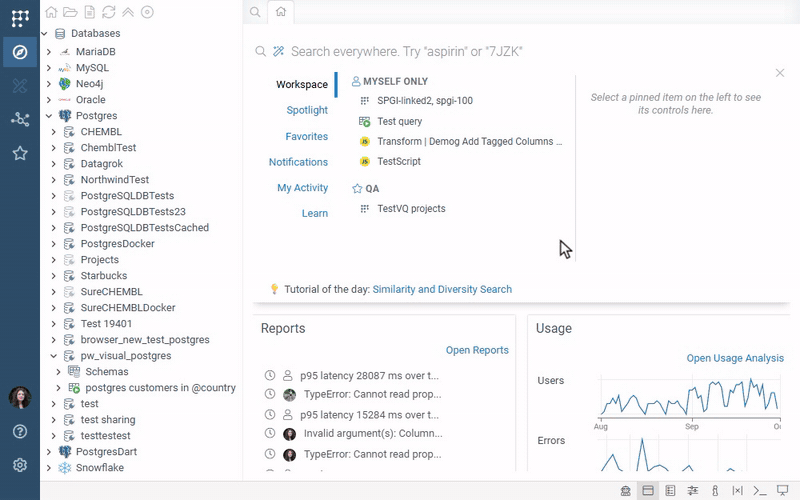This screenshot has height=500, width=800.
Task: Click the magic wand icon in search bar
Action: (279, 51)
